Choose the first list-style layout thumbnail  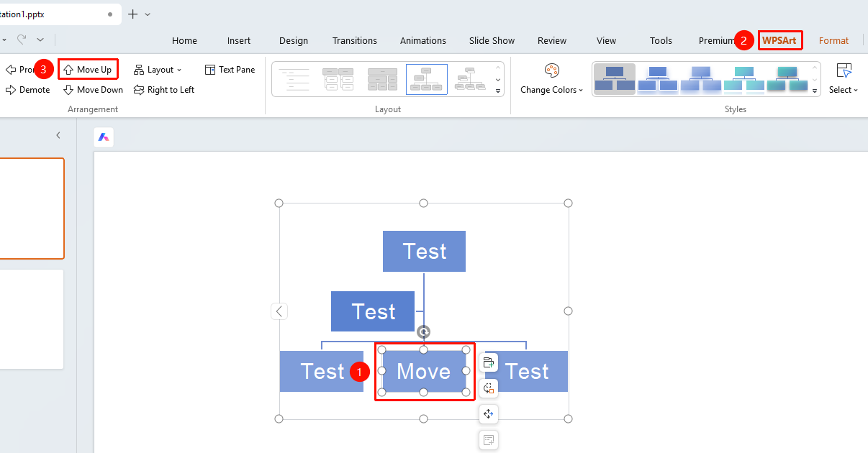tap(294, 79)
